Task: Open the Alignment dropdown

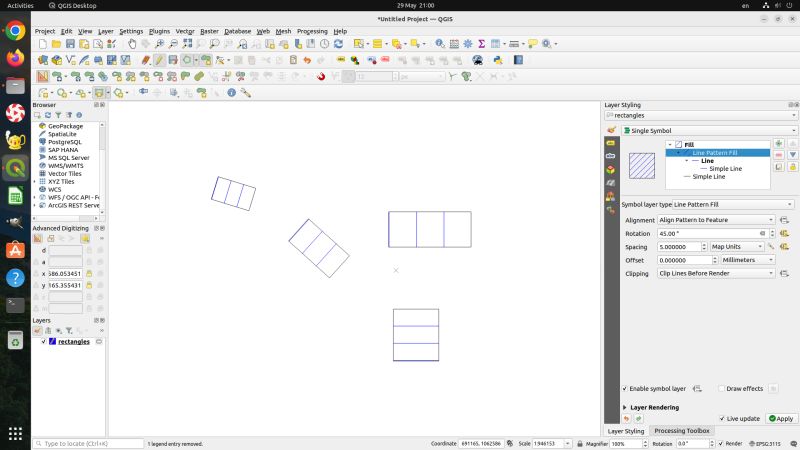Action: 716,220
